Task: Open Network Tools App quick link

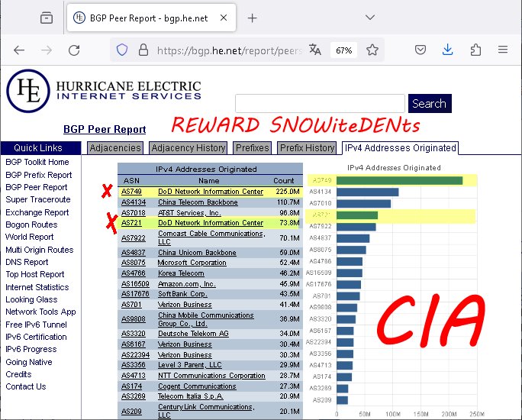Action: pyautogui.click(x=40, y=312)
